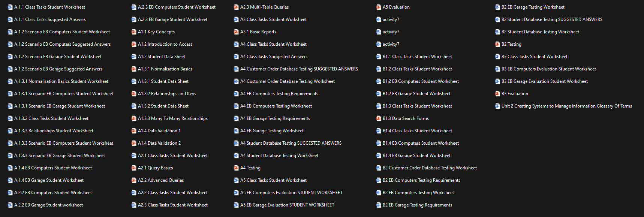Screen dimensions: 644x217
Task: Click the PowerPoint icon for A1.2 Introduction to Access
Action: (134, 44)
